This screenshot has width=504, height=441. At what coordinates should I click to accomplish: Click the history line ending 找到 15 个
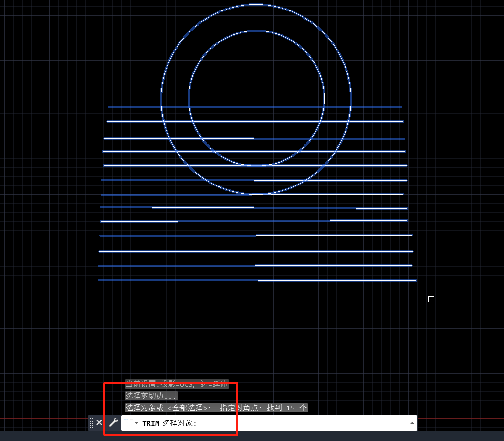pyautogui.click(x=216, y=408)
